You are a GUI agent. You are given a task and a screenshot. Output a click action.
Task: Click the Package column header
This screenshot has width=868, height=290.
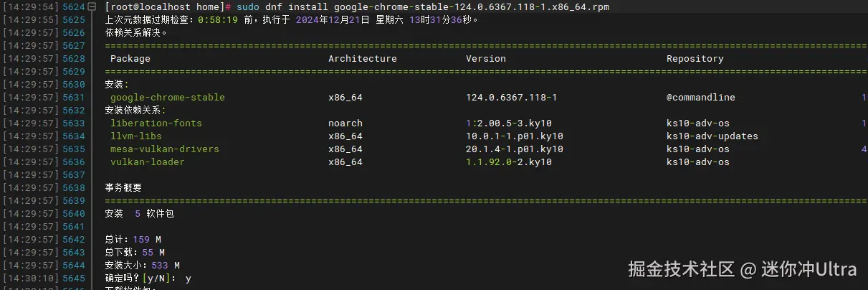coord(130,58)
